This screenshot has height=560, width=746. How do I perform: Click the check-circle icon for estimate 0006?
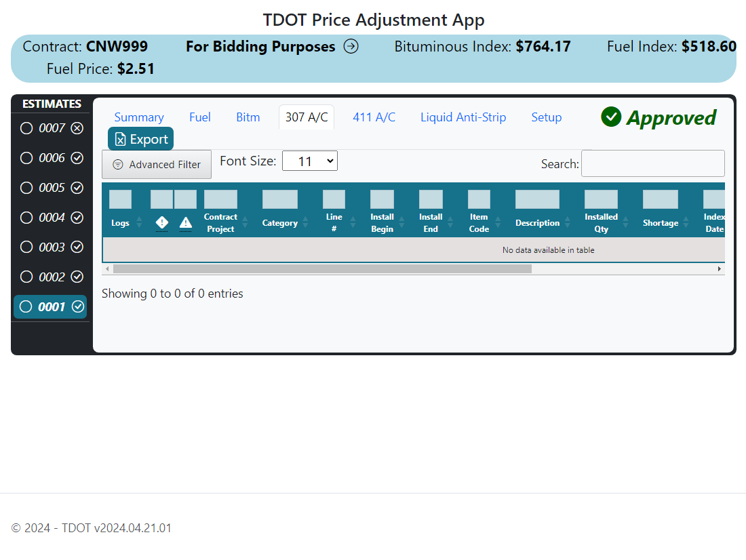(x=77, y=158)
